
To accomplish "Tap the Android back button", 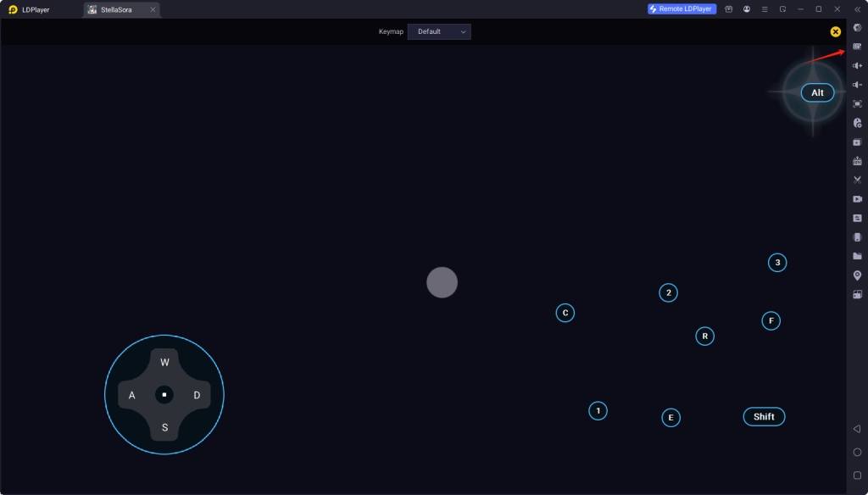I will tap(856, 429).
